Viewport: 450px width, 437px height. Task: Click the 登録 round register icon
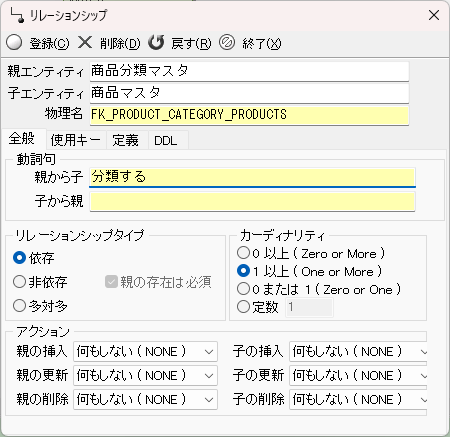pos(14,43)
